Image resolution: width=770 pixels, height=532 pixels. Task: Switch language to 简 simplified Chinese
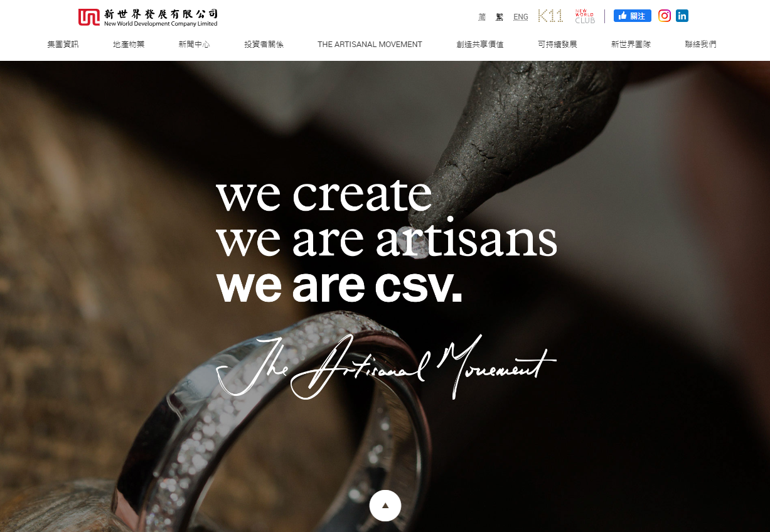pos(482,17)
